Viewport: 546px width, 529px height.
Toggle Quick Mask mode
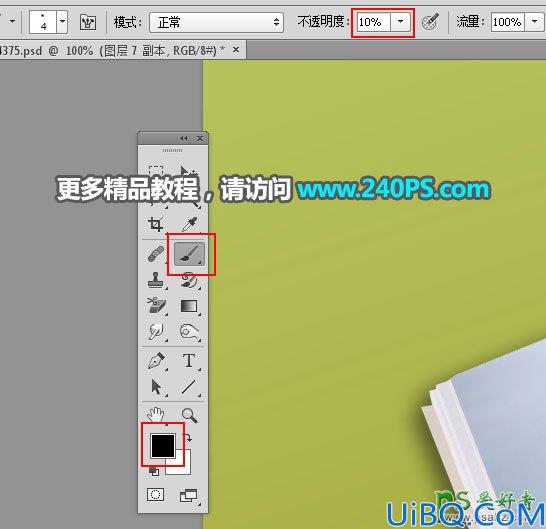tap(156, 495)
